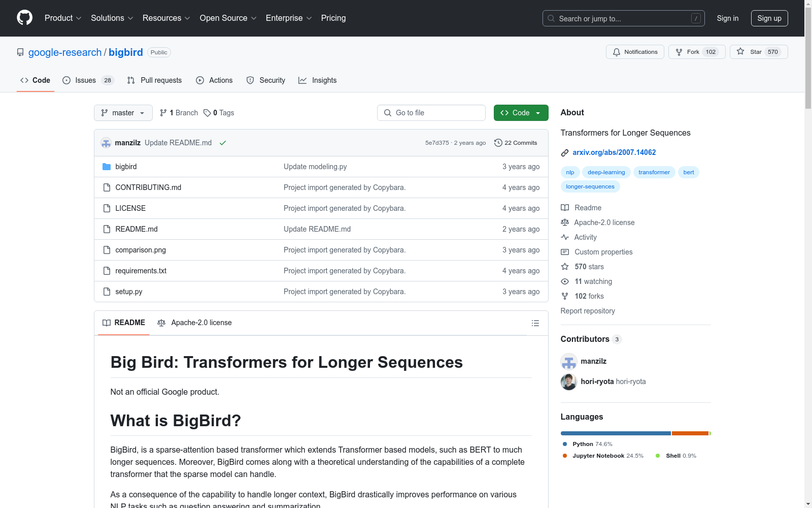Click the file icon beside setup.py
The image size is (812, 508).
107,292
